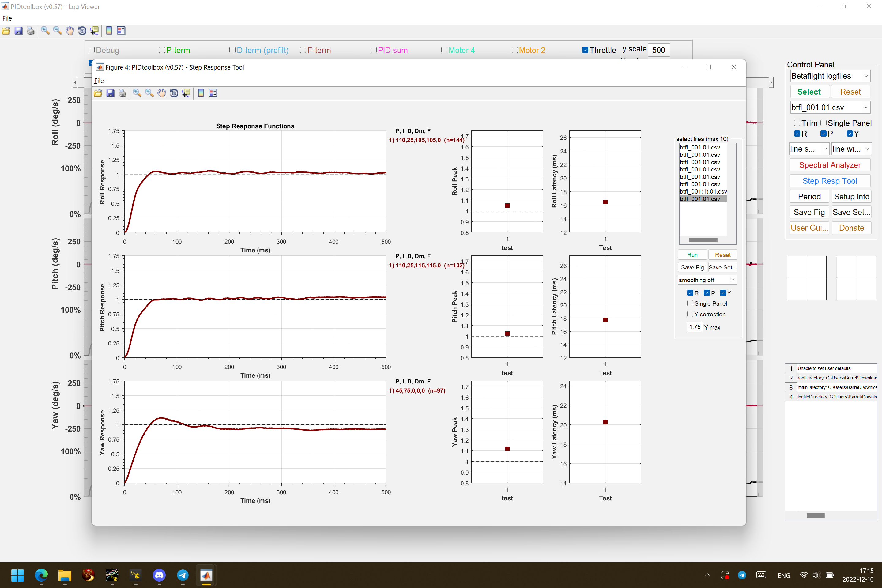Click horizontal scrollbar under file list
The width and height of the screenshot is (882, 588).
tap(703, 240)
